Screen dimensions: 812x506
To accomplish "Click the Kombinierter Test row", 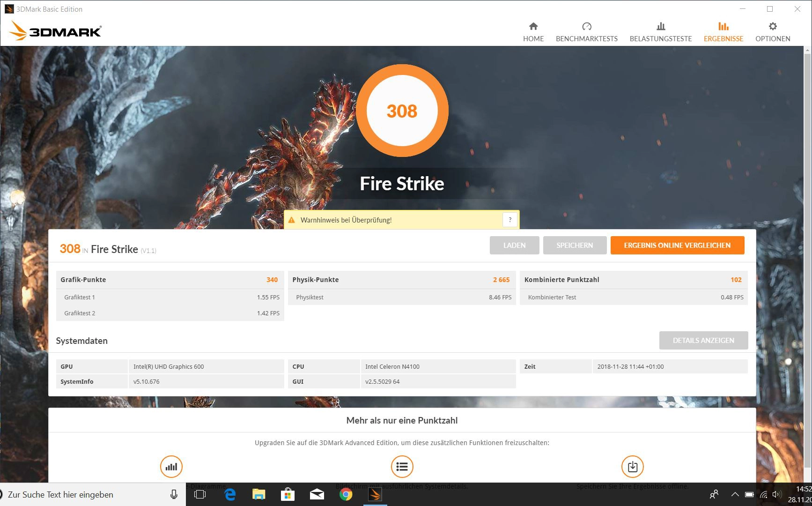I will point(634,297).
